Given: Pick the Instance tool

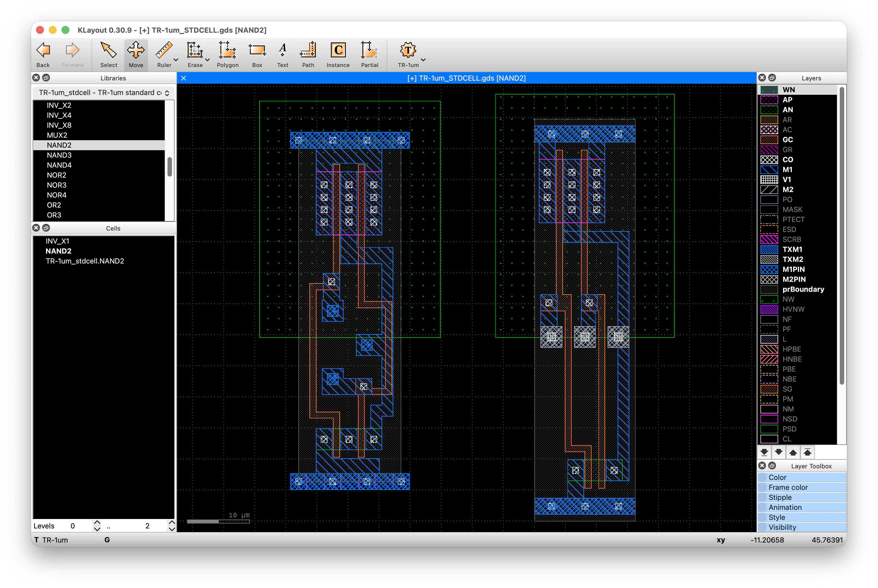Looking at the screenshot, I should point(338,55).
